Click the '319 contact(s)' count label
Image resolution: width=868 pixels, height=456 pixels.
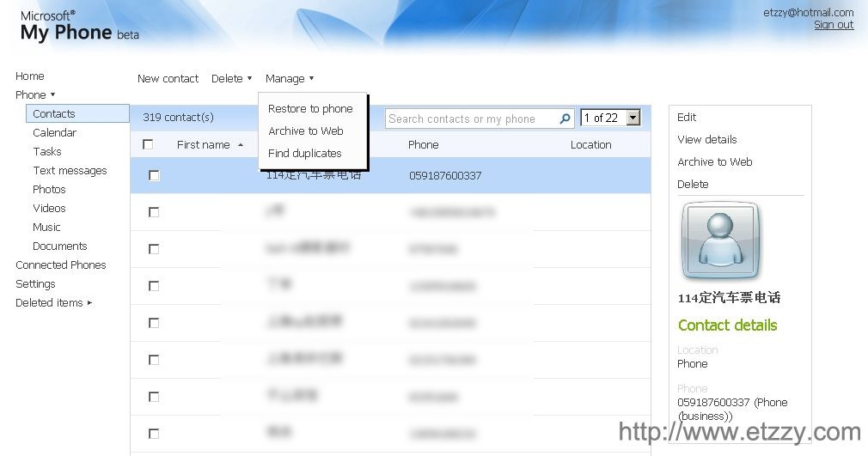pos(178,118)
